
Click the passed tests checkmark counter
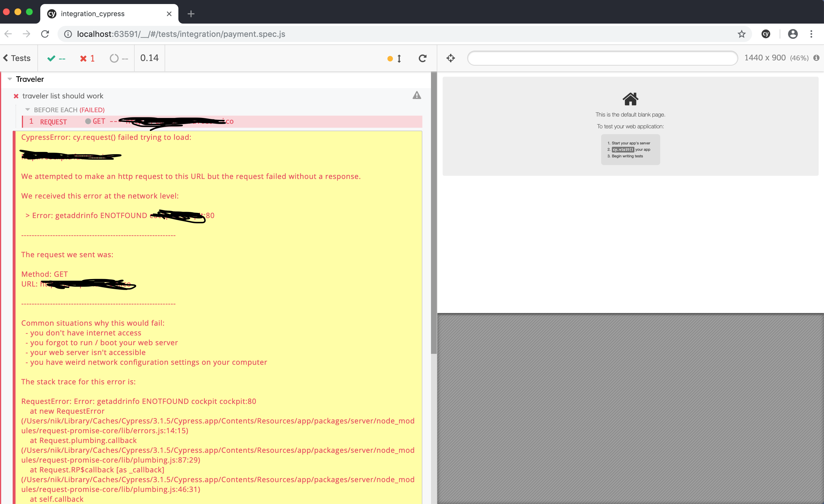tap(56, 58)
